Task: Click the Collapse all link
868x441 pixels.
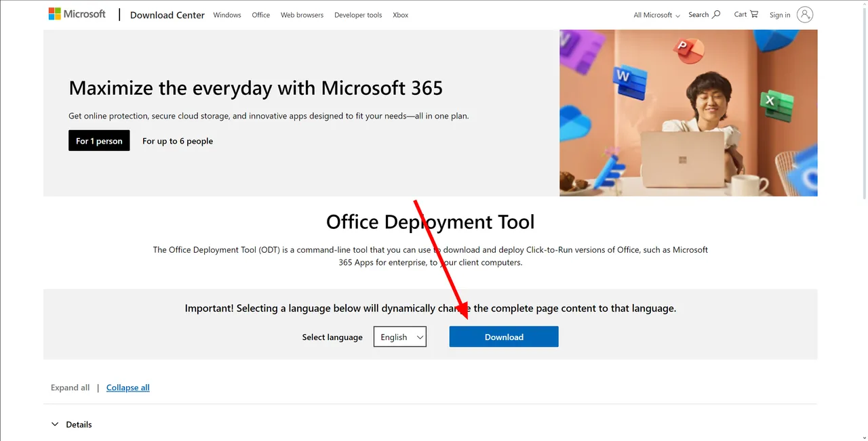Action: (x=128, y=387)
